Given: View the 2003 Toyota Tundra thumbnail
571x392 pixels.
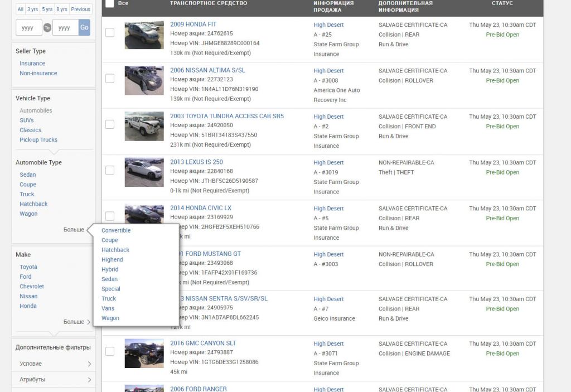Looking at the screenshot, I should pyautogui.click(x=144, y=126).
